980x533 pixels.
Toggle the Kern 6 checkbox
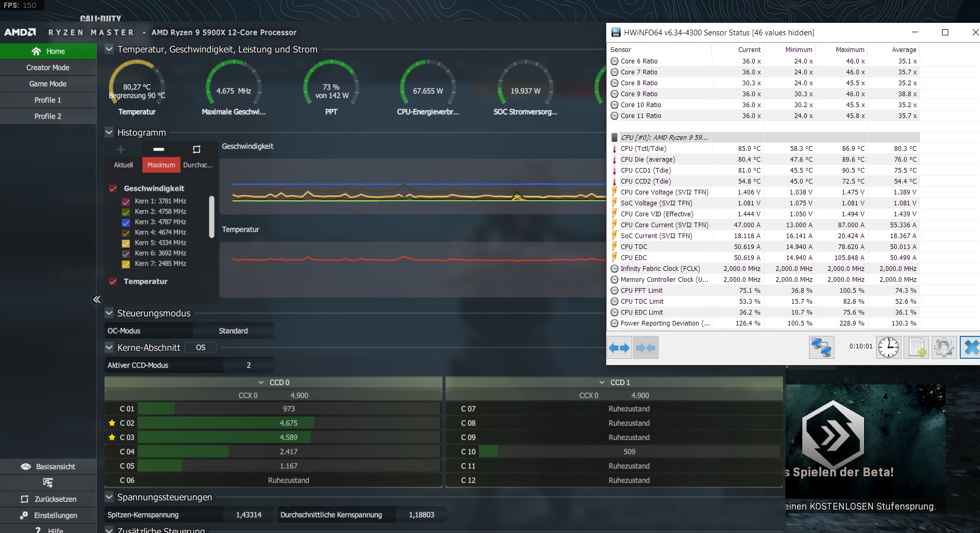[126, 254]
